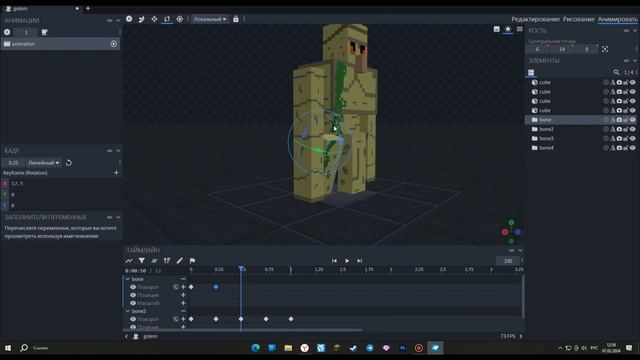The image size is (640, 360).
Task: Add data point with Keyframe (Rotation) plus
Action: tap(116, 173)
